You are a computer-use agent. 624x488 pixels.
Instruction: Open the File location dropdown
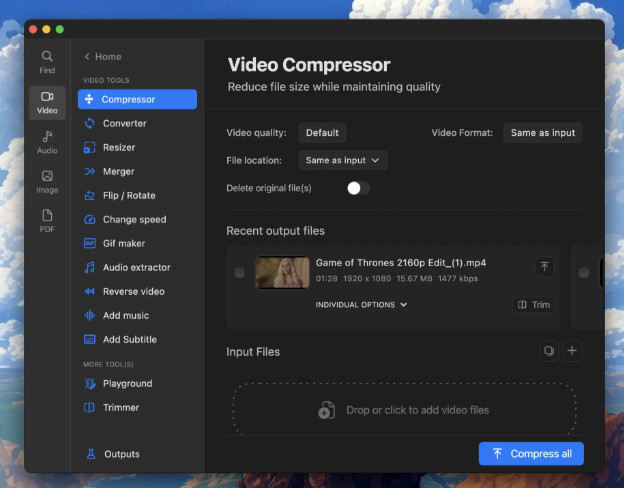[343, 160]
